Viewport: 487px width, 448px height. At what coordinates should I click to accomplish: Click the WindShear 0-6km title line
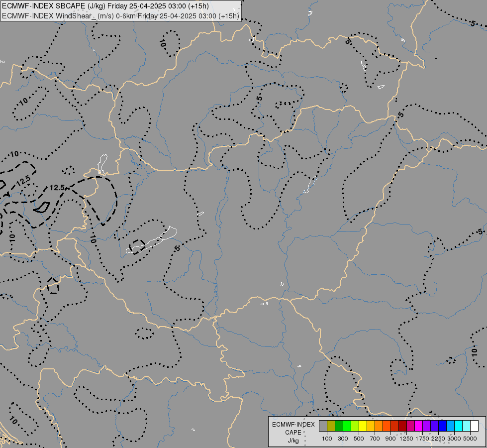(x=120, y=16)
